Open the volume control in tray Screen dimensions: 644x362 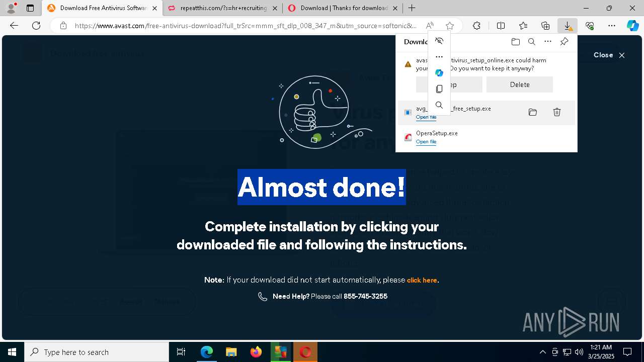click(579, 352)
